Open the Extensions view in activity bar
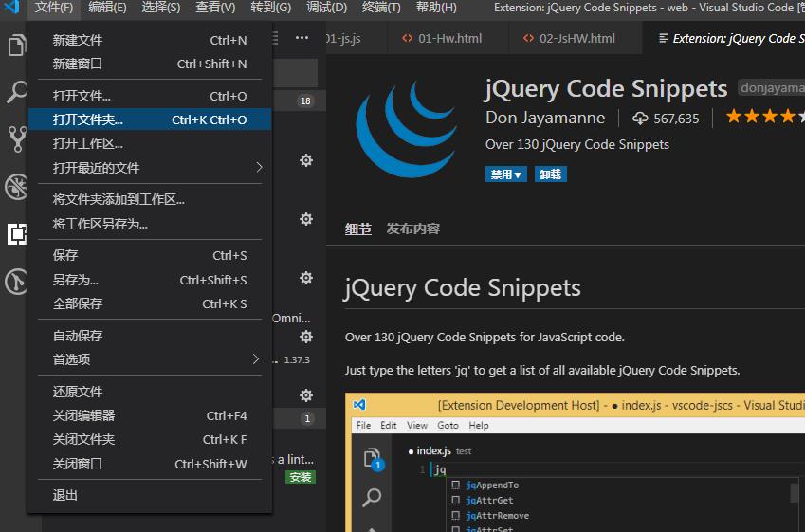The height and width of the screenshot is (532, 805). click(x=16, y=234)
